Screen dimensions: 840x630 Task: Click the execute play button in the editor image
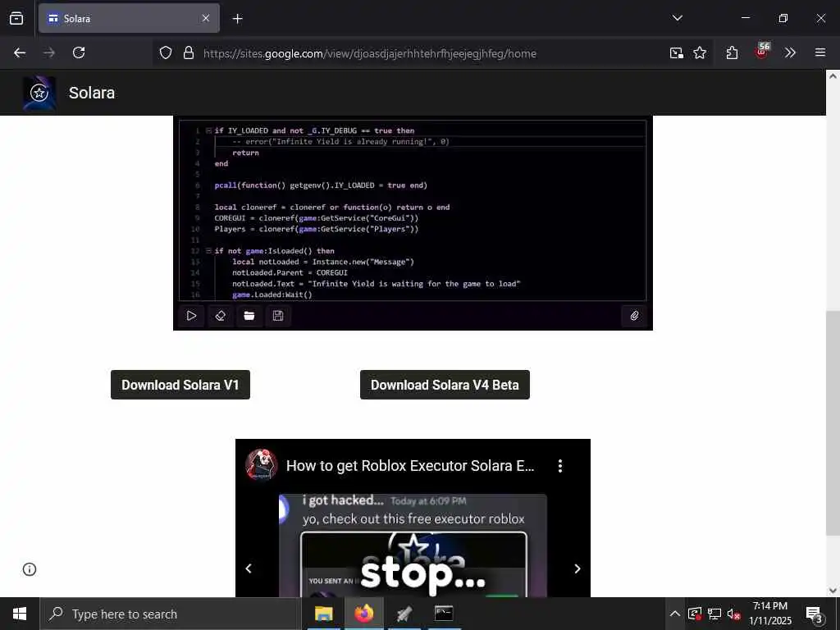coord(191,316)
